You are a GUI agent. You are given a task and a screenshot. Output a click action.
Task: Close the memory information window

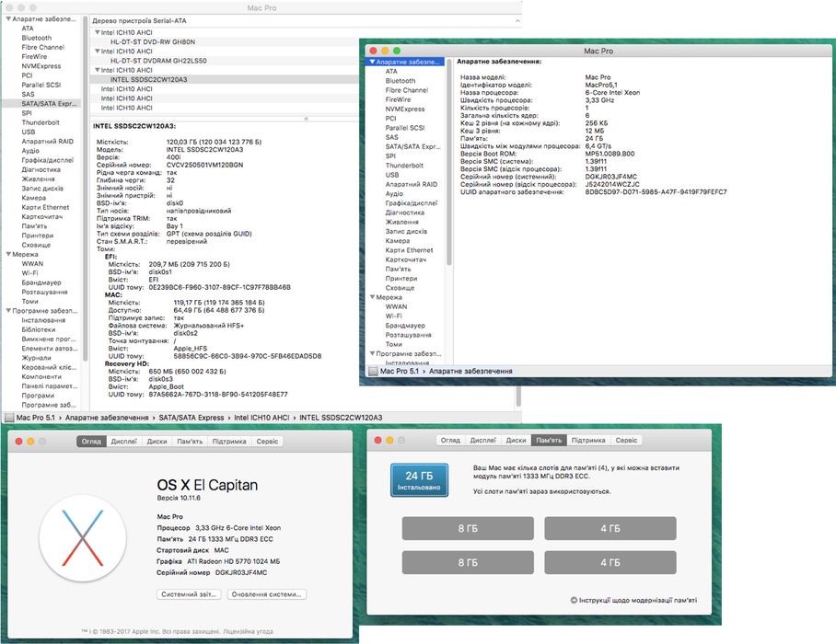377,440
